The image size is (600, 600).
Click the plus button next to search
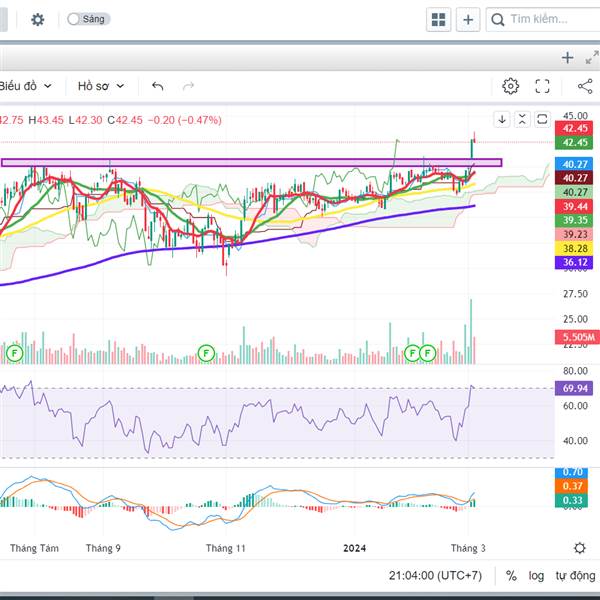click(468, 20)
